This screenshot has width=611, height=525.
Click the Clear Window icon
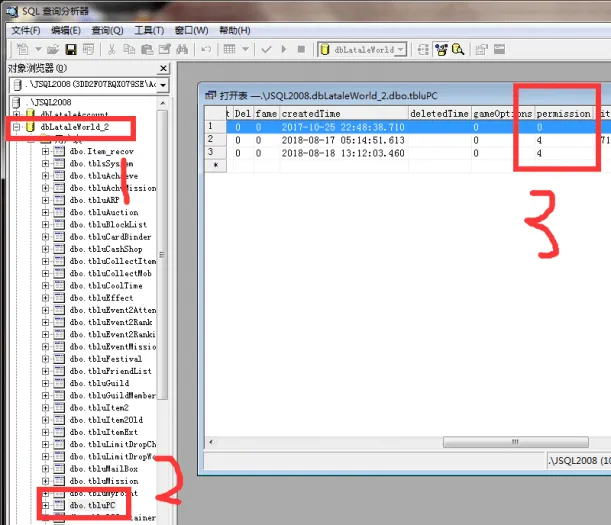[x=164, y=49]
